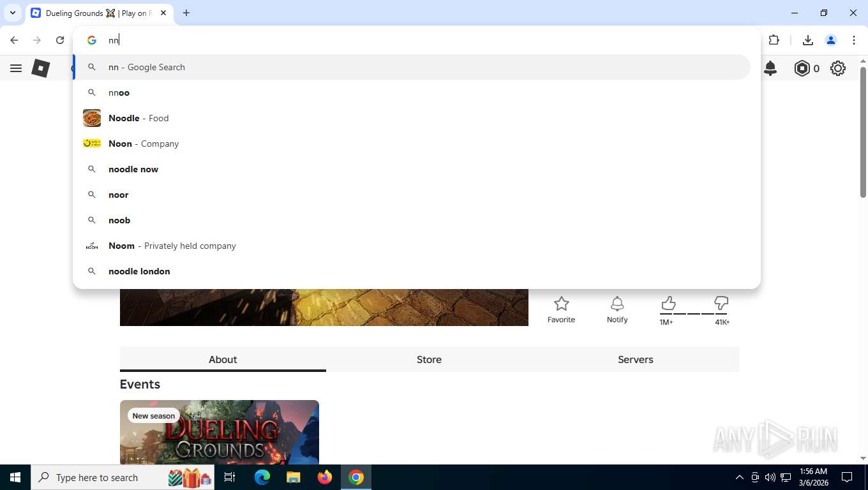Select 'nn - Google Search' suggestion
Image resolution: width=868 pixels, height=490 pixels.
coord(412,67)
